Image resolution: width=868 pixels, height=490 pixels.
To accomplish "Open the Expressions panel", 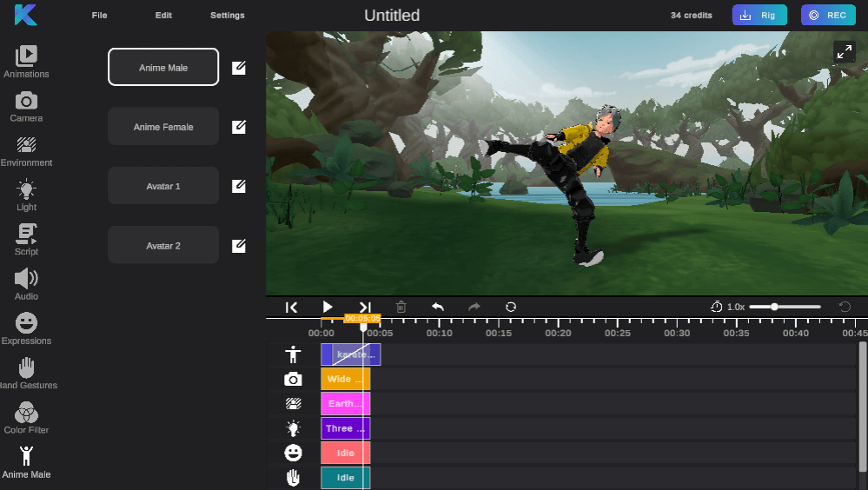I will 26,328.
